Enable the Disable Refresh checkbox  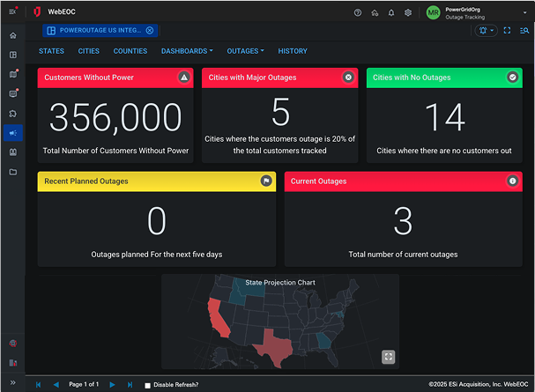148,385
